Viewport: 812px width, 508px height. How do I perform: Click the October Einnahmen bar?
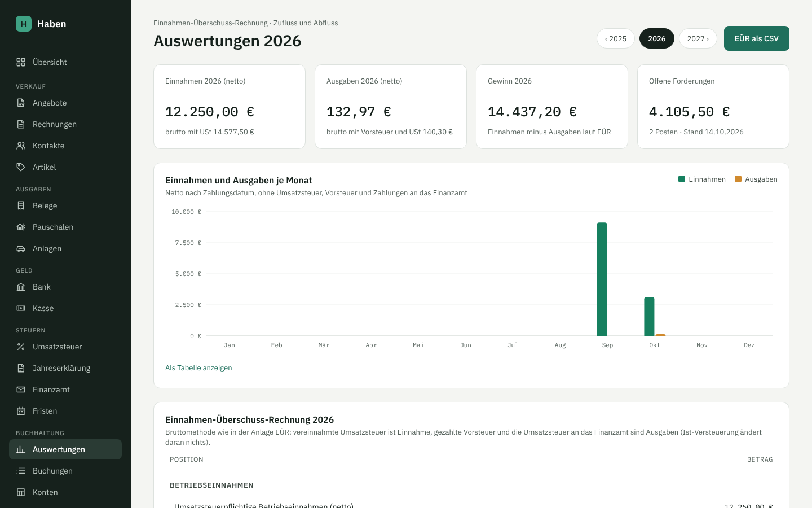tap(650, 317)
